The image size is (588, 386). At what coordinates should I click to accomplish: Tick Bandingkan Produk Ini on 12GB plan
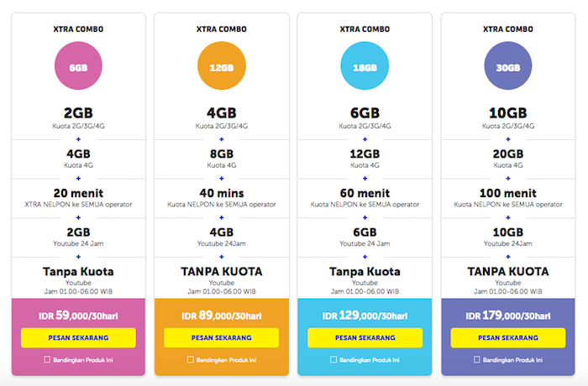[x=191, y=360]
